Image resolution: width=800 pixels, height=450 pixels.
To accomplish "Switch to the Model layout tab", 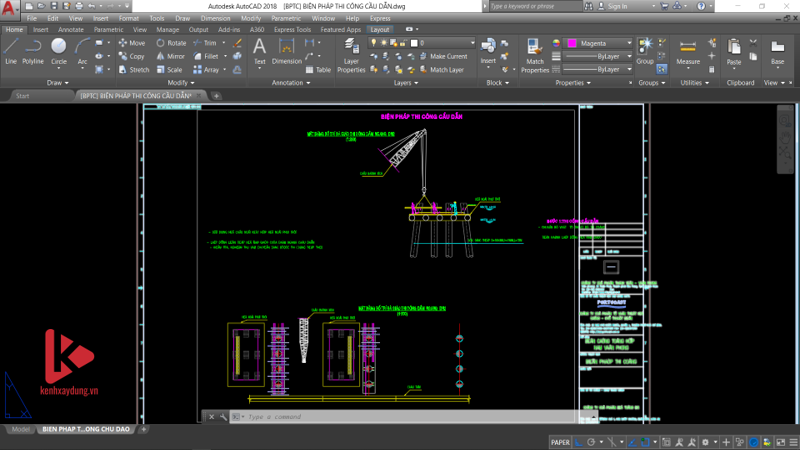I will coord(19,429).
